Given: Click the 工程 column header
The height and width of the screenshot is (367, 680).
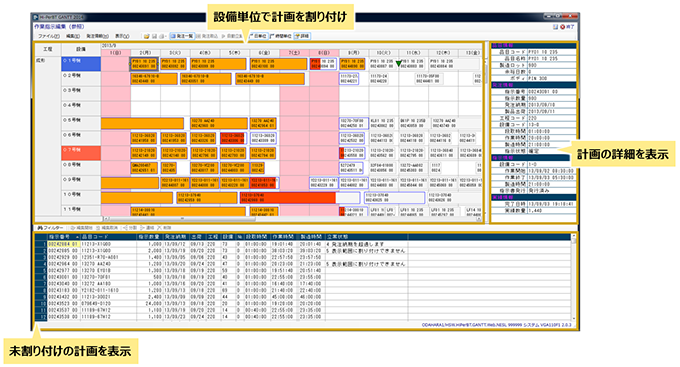Looking at the screenshot, I should pyautogui.click(x=48, y=49).
